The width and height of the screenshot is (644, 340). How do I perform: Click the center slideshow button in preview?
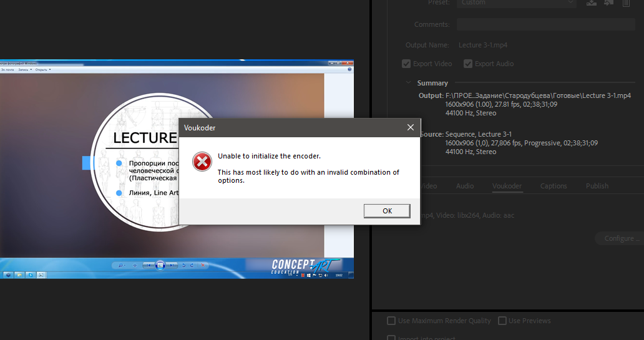click(160, 265)
